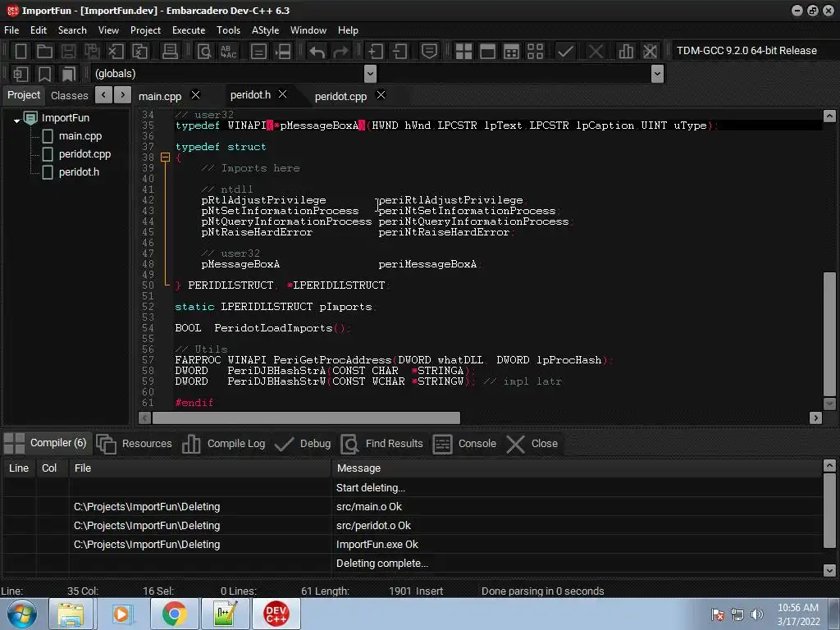Open the File menu

(x=11, y=30)
